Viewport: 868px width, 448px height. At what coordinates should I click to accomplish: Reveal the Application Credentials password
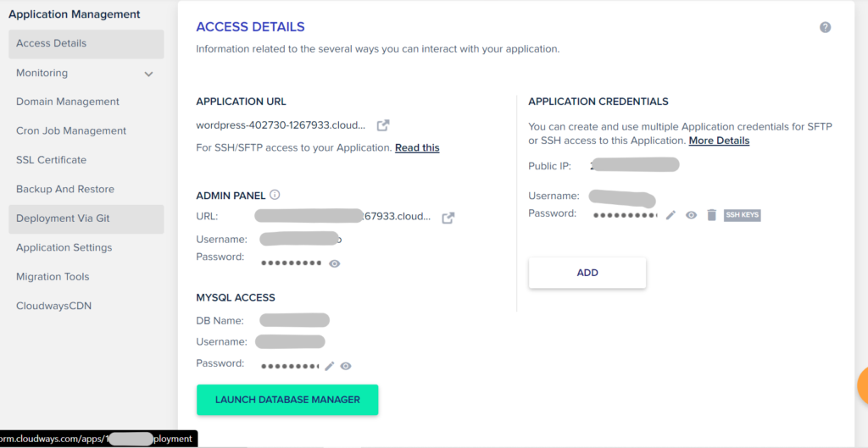click(x=692, y=215)
